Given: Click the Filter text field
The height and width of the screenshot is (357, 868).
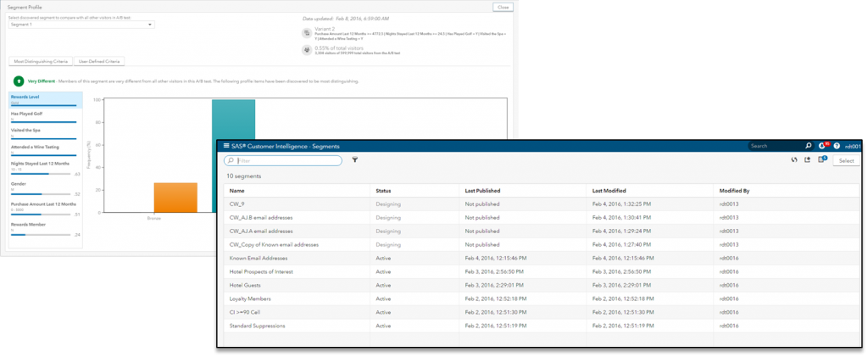Looking at the screenshot, I should (x=283, y=160).
